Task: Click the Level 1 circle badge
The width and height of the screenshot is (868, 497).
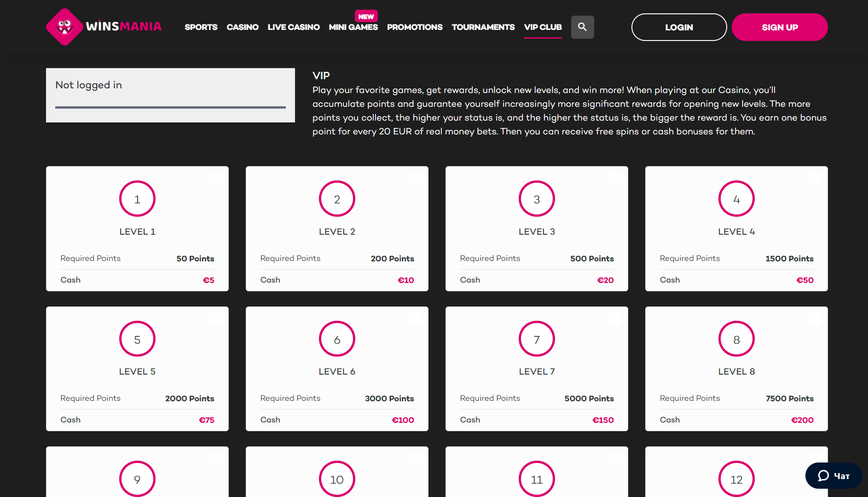Action: [137, 199]
